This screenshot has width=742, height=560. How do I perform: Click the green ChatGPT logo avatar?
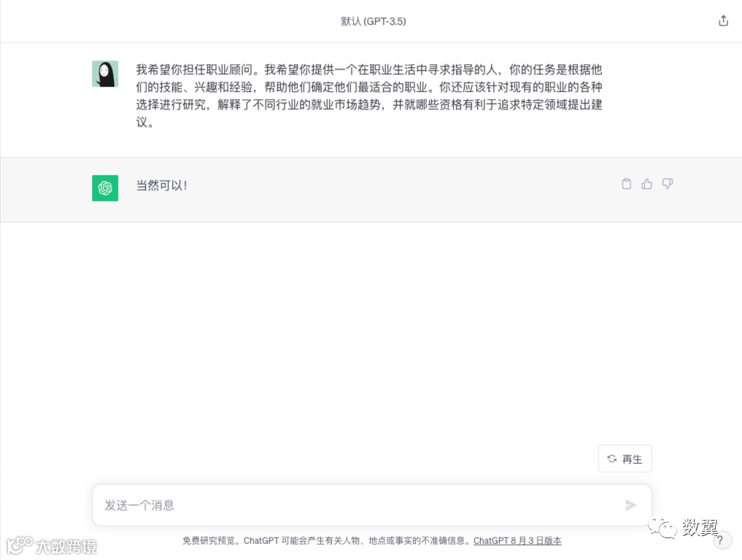click(105, 188)
